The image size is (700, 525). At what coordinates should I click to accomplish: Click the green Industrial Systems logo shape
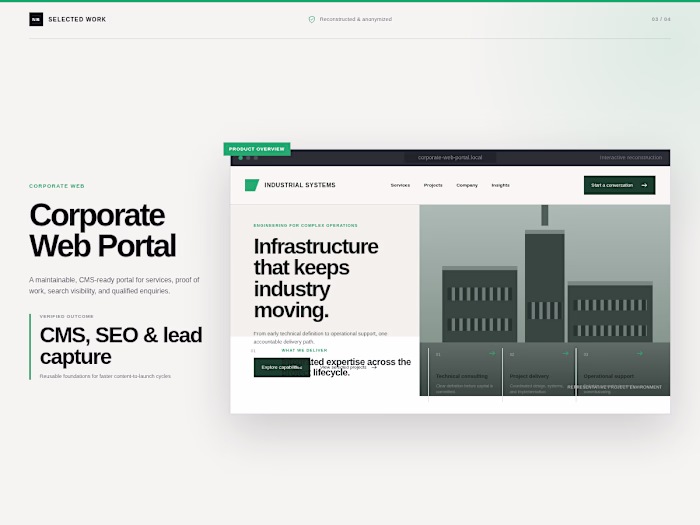tap(252, 185)
